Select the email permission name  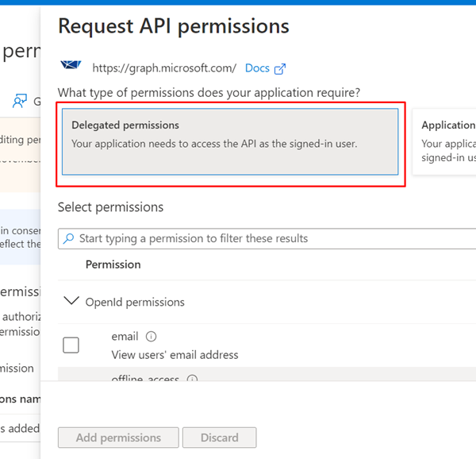click(125, 337)
